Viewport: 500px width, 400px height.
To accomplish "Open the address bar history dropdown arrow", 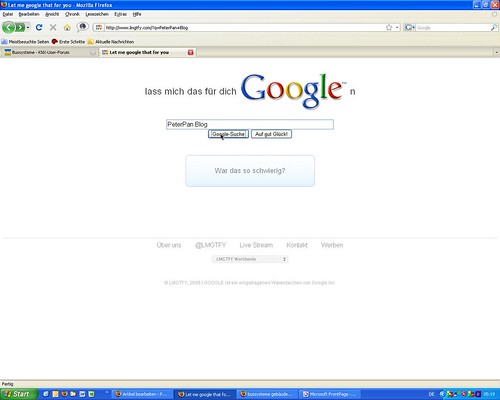I will (x=397, y=27).
